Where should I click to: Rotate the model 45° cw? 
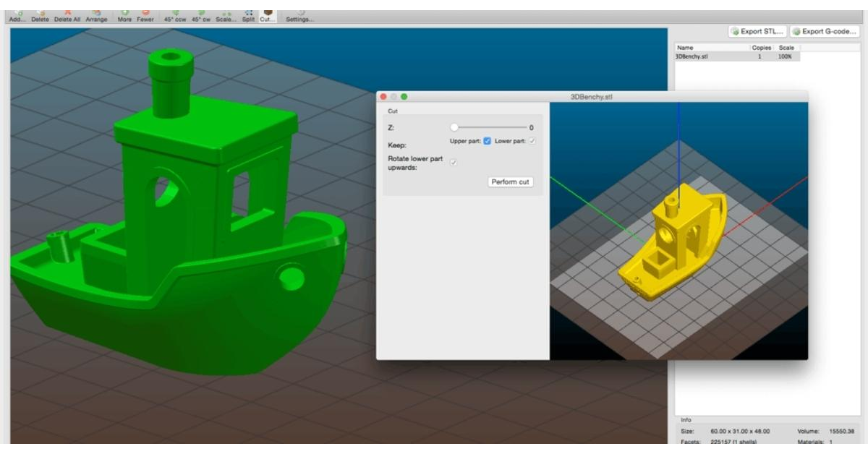tap(201, 17)
